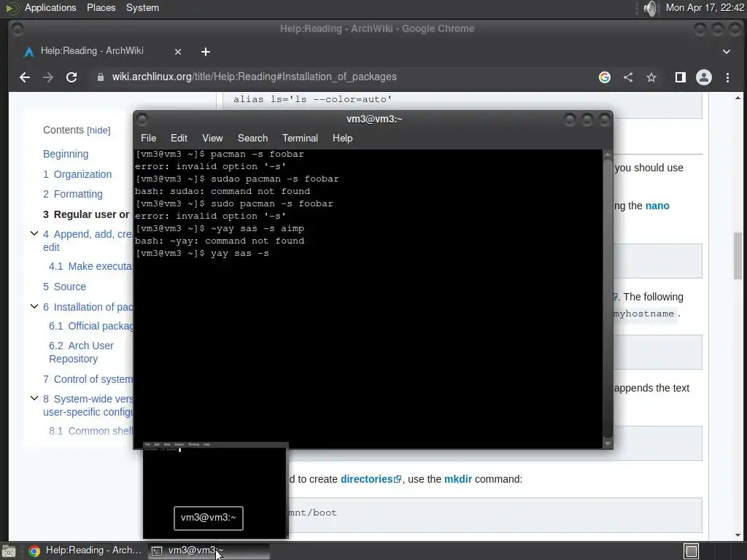Click the clock showing Mon Apr 17
The image size is (747, 560).
pos(705,7)
